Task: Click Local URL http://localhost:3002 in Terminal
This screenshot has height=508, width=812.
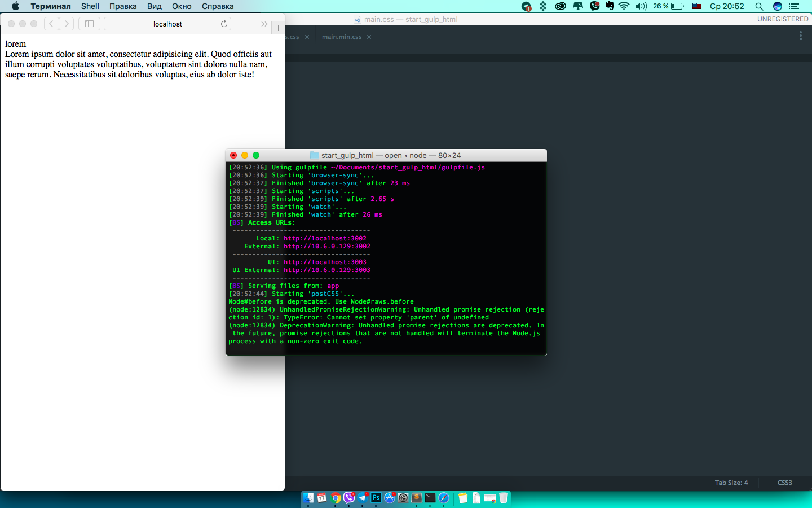Action: click(x=325, y=238)
